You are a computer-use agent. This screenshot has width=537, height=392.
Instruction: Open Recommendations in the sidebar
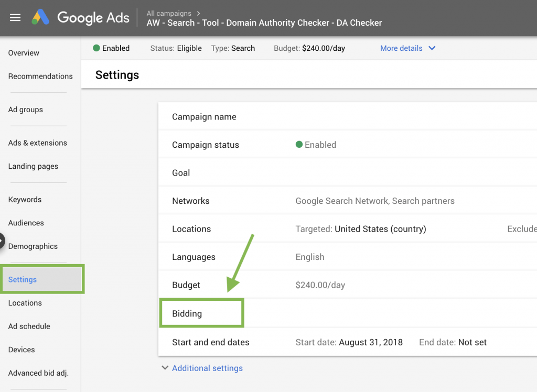coord(40,76)
